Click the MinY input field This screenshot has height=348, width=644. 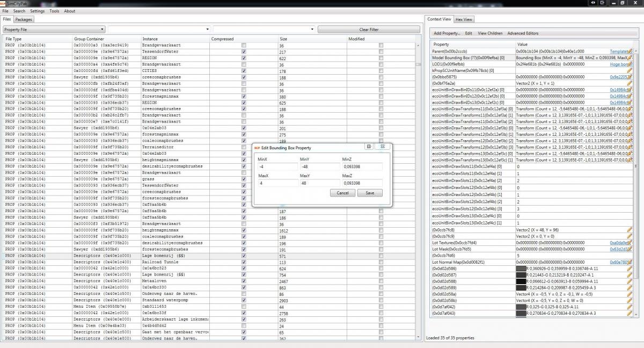(x=319, y=166)
